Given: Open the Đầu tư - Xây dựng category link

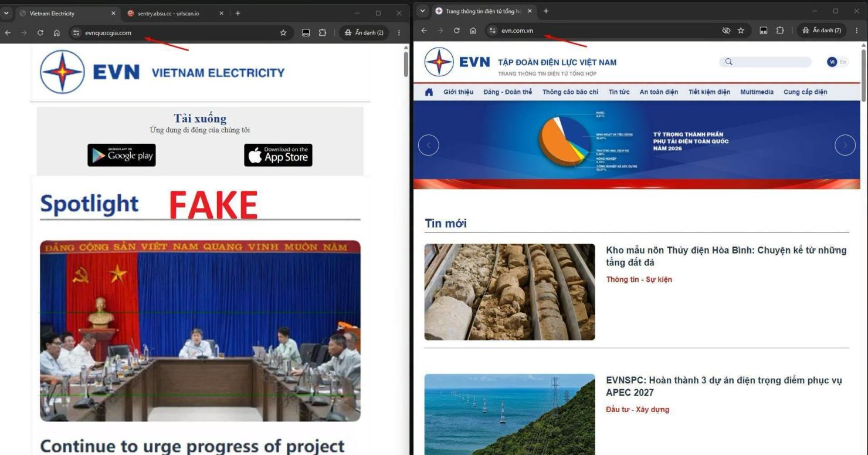Looking at the screenshot, I should tap(638, 410).
